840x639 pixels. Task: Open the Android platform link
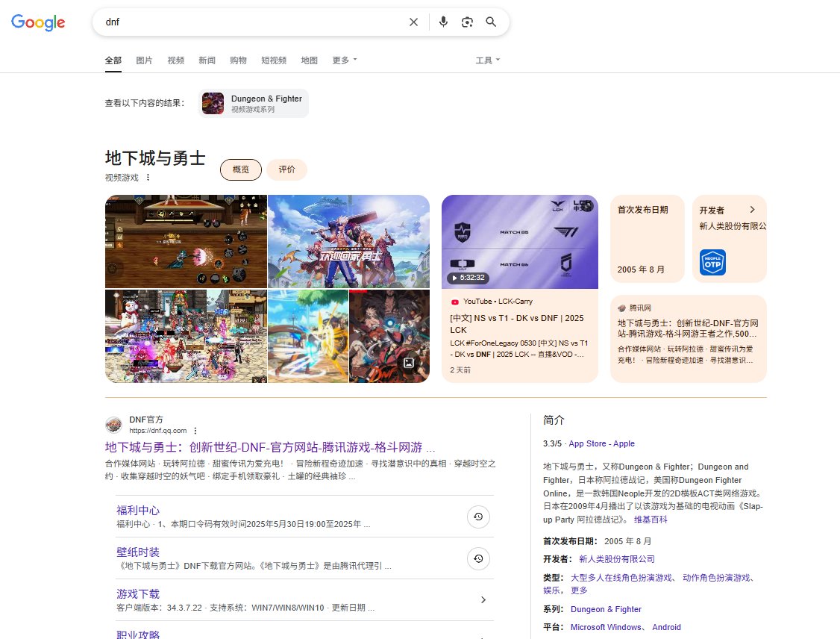click(666, 627)
